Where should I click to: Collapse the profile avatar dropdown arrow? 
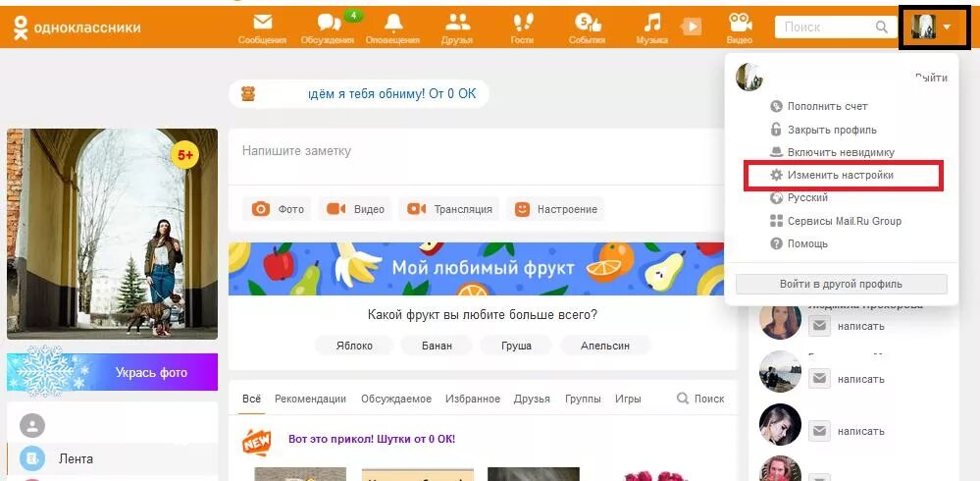click(947, 27)
